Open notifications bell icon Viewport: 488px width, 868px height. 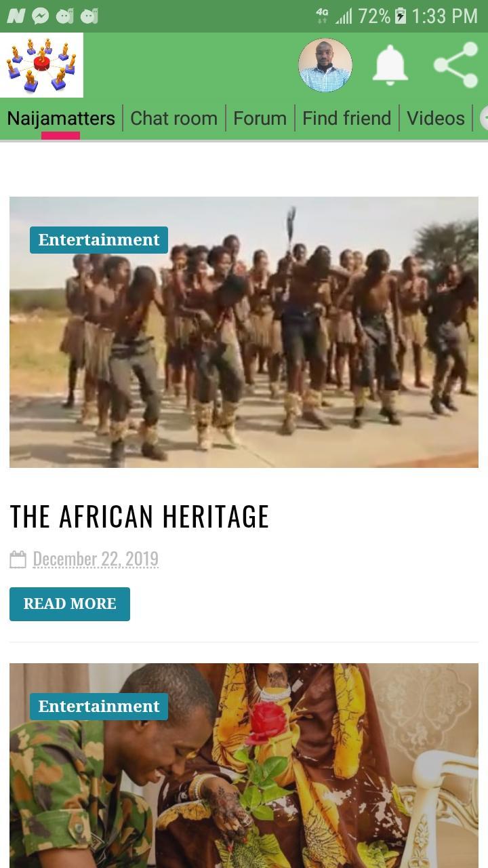390,65
